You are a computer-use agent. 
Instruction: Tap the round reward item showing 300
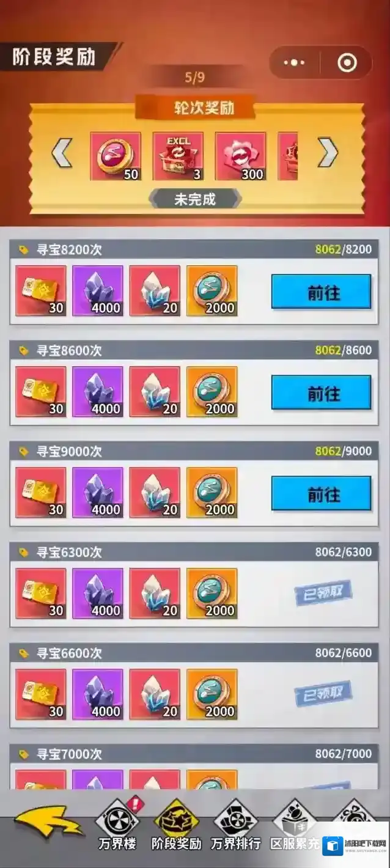tap(240, 156)
